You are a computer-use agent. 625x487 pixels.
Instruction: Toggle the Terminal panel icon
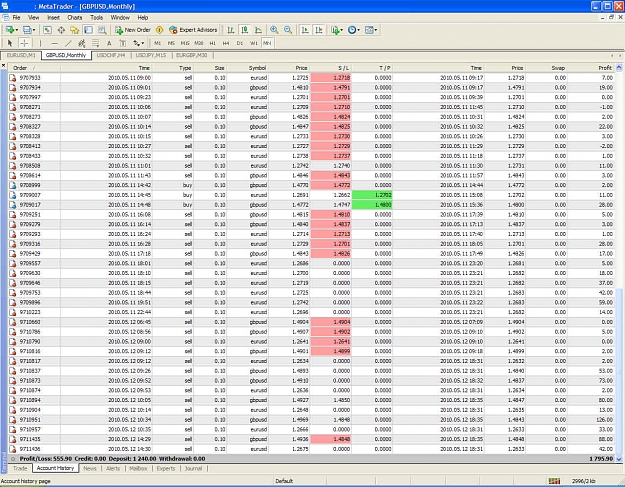[x=88, y=30]
